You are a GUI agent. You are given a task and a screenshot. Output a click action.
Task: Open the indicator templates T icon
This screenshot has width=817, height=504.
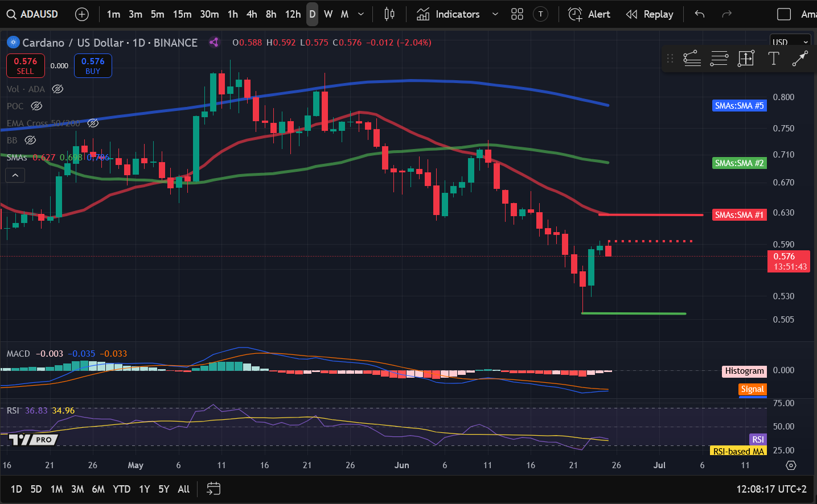click(541, 14)
